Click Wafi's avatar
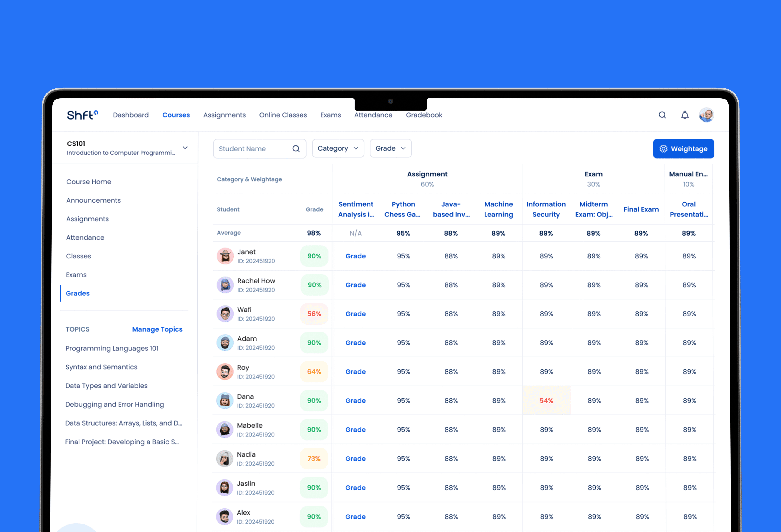Image resolution: width=781 pixels, height=532 pixels. pyautogui.click(x=225, y=314)
